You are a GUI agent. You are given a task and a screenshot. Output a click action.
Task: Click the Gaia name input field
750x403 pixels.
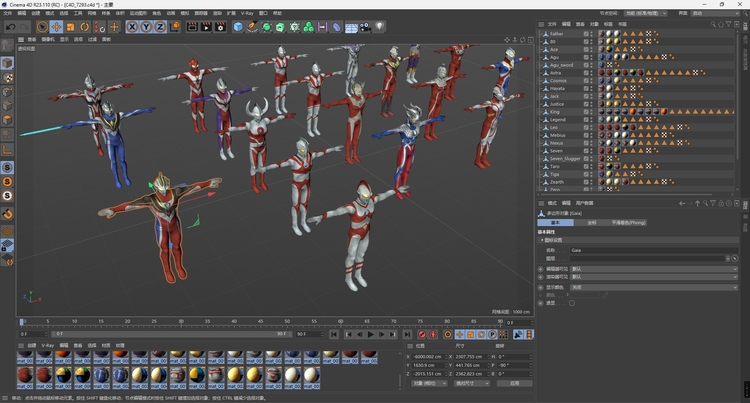(654, 250)
